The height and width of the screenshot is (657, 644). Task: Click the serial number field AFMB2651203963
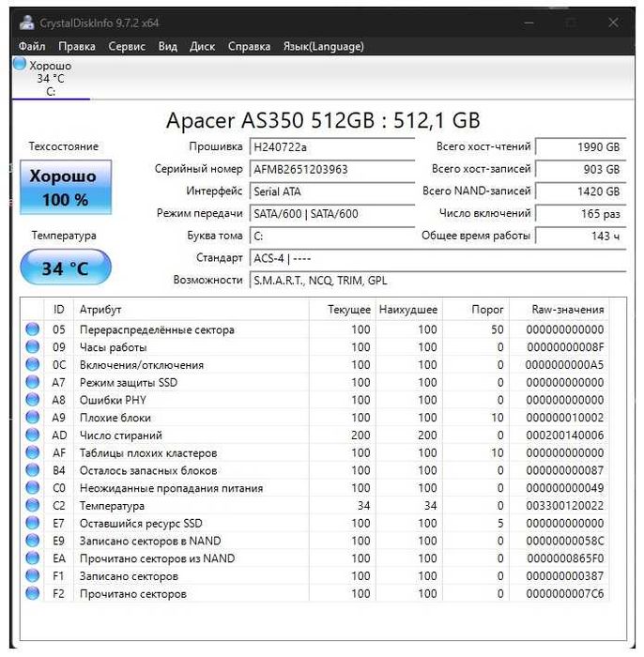332,169
